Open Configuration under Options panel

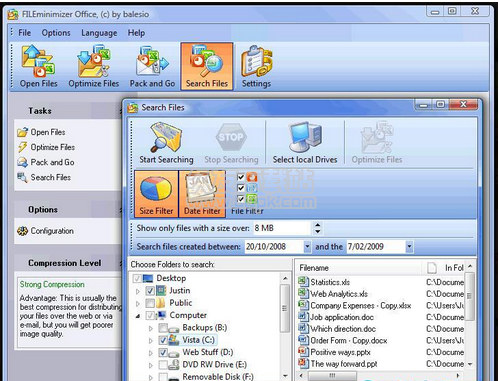(x=46, y=231)
